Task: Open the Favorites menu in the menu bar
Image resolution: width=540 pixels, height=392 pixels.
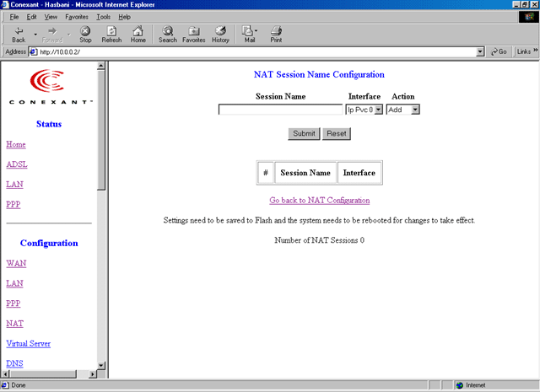Action: pos(77,17)
